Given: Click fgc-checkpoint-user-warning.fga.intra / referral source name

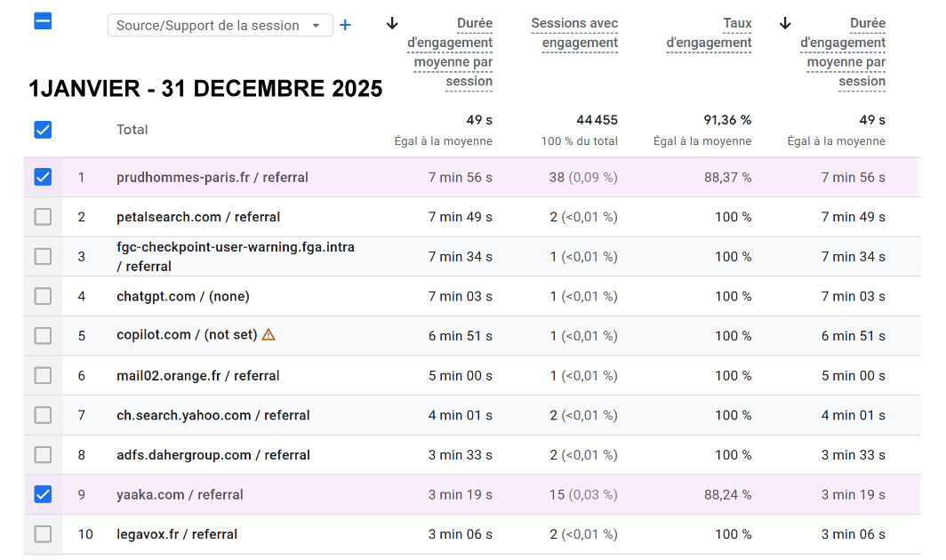Looking at the screenshot, I should pyautogui.click(x=236, y=257).
